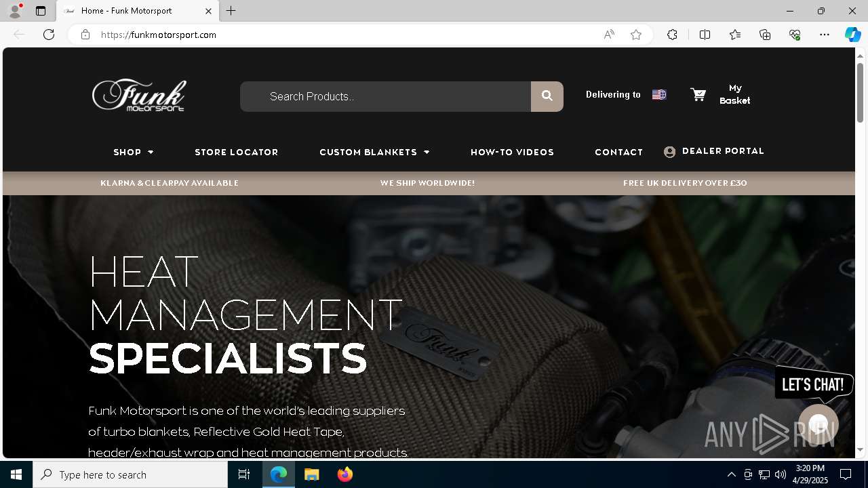Open Read aloud in address bar

tap(609, 35)
